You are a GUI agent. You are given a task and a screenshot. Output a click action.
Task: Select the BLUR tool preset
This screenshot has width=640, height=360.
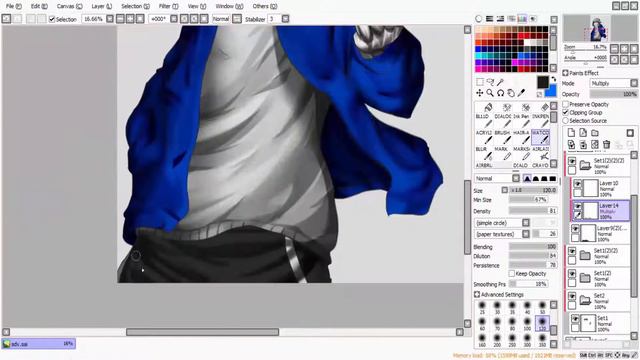click(x=483, y=154)
